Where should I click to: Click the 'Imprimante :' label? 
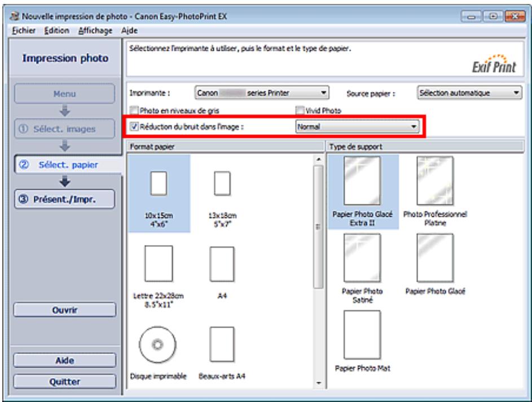[x=150, y=93]
